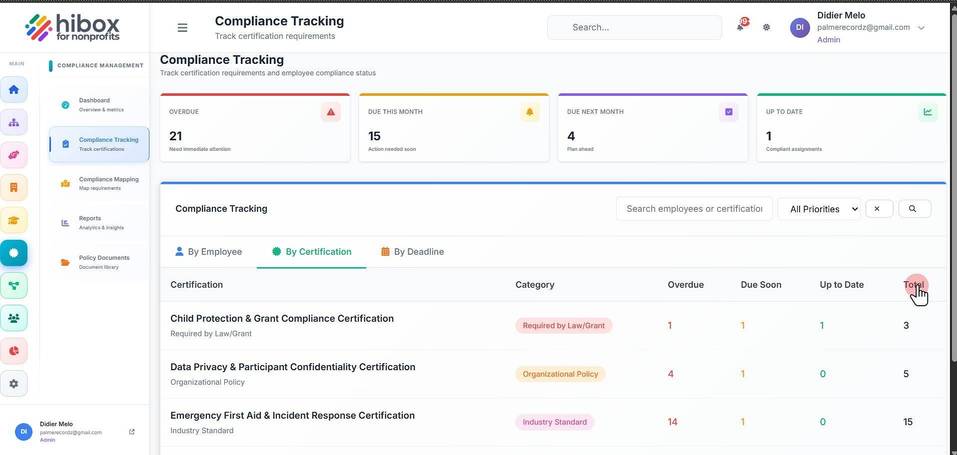The image size is (957, 455).
Task: Click the clear X button beside priorities filter
Action: click(x=879, y=209)
